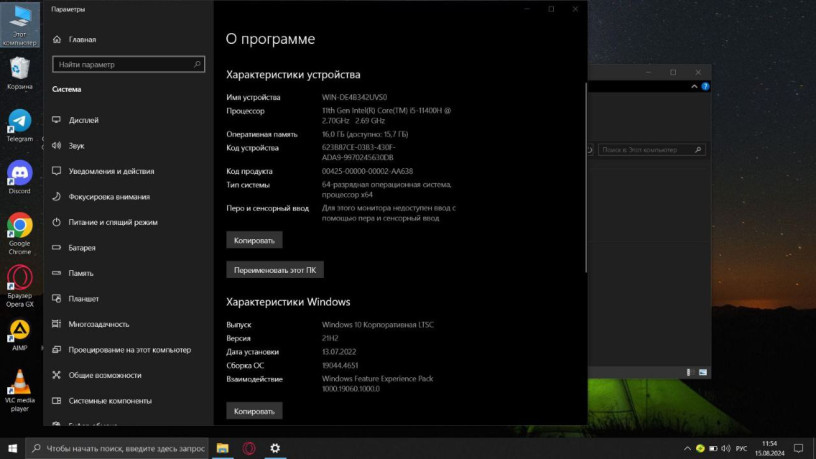Screen dimensions: 816x459
Task: Copy Windows specifications with lower Копировать
Action: pos(254,411)
